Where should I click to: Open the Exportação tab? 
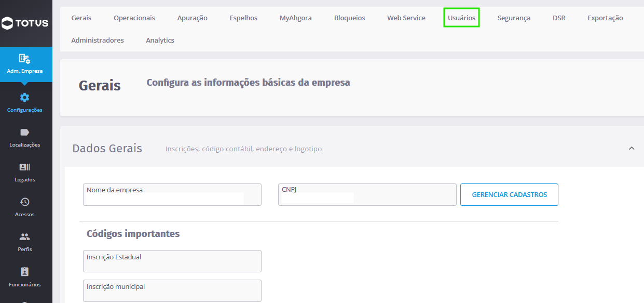pyautogui.click(x=605, y=18)
